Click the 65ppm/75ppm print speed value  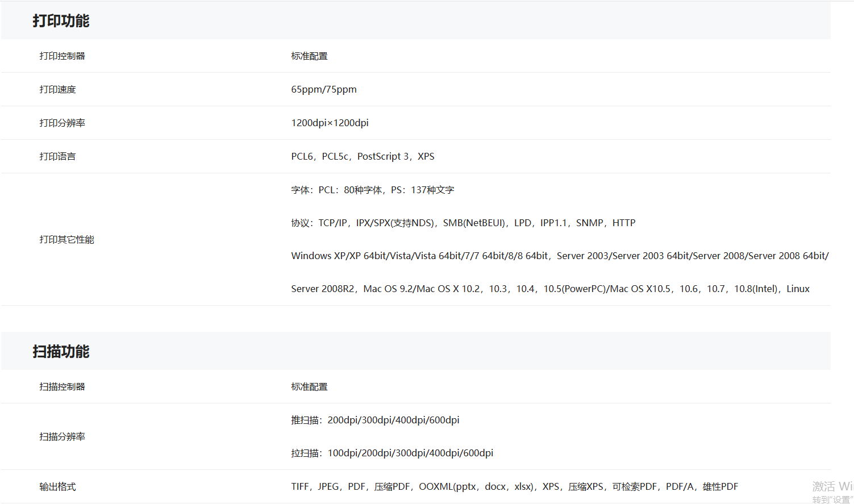324,90
